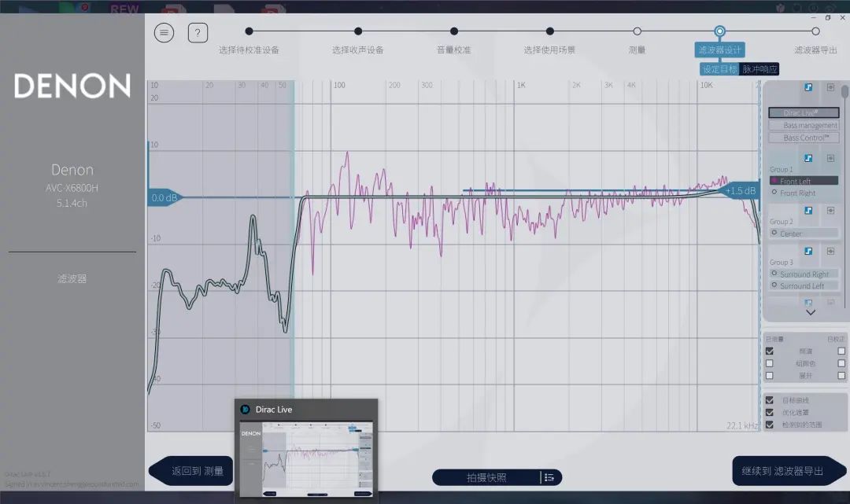Toggle corrected 展开 checkbox in 已校正 column
The height and width of the screenshot is (504, 850).
pyautogui.click(x=841, y=375)
